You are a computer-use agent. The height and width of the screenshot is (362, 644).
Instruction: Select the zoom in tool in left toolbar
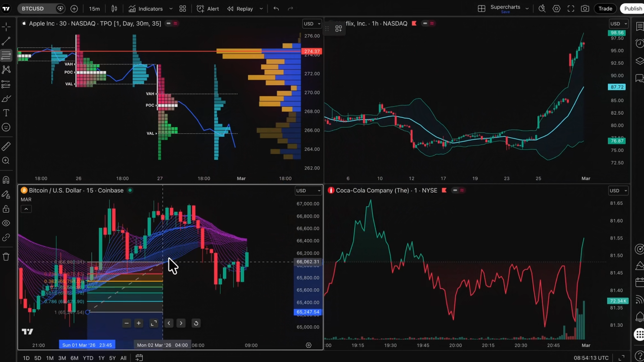tap(6, 161)
